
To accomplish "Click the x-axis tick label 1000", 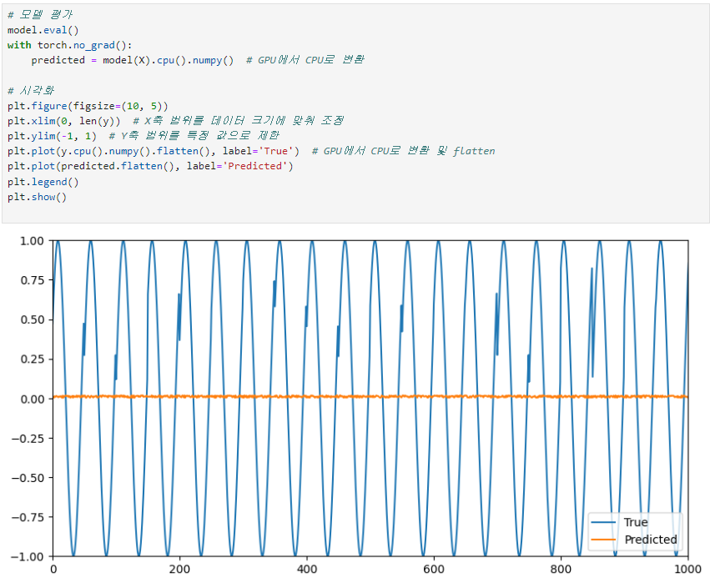I will point(688,569).
